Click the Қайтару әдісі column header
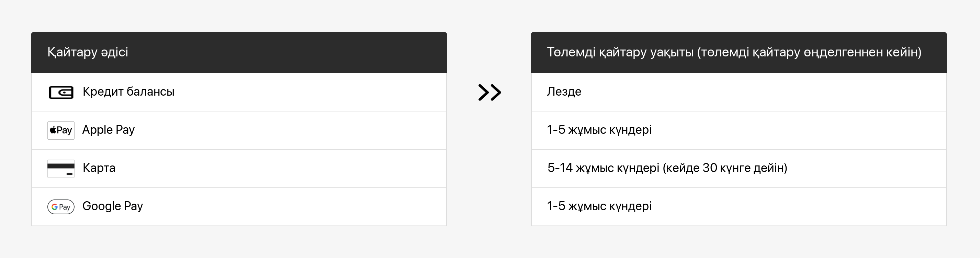This screenshot has width=980, height=258. coord(88,52)
